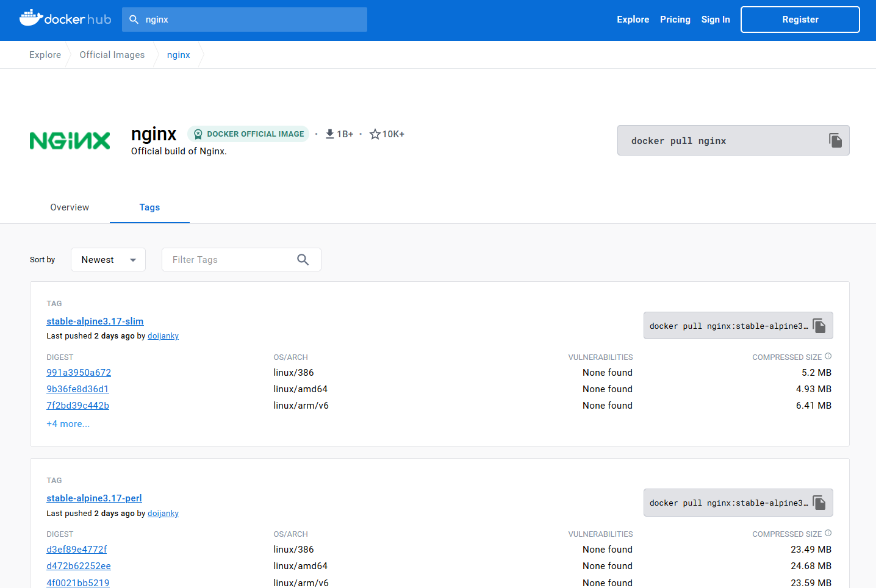Click the search icon in top bar
876x588 pixels.
(134, 20)
